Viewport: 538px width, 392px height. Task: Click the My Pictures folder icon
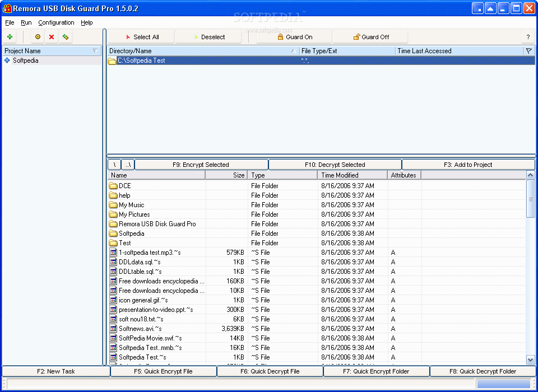click(113, 214)
